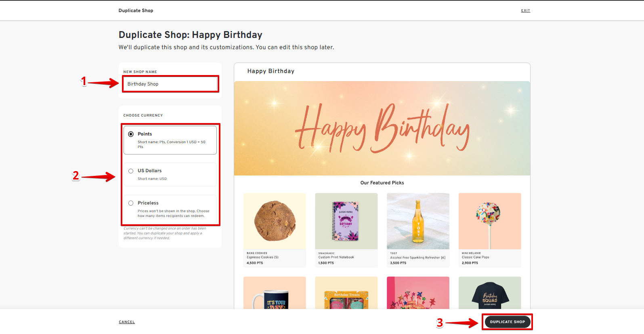Image resolution: width=644 pixels, height=334 pixels.
Task: Choose the Priceless currency radio button
Action: point(131,203)
